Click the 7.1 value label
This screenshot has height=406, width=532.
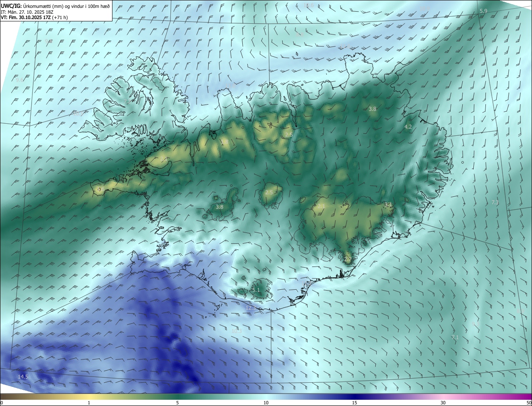tap(455, 338)
